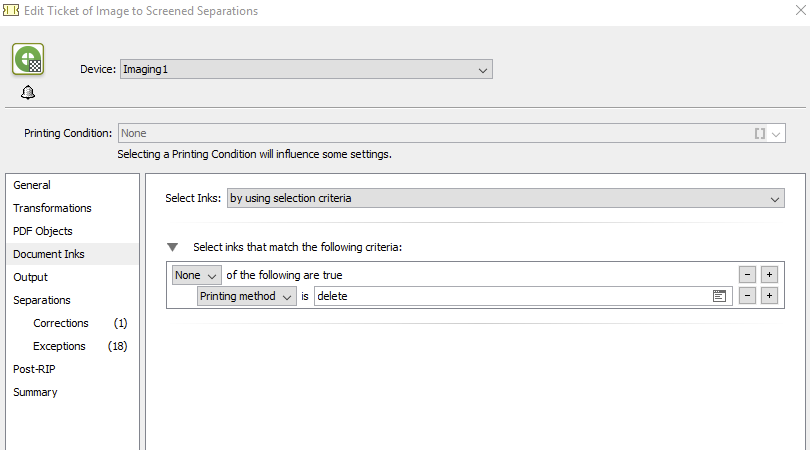
Task: Click the notification bell icon
Action: click(28, 92)
